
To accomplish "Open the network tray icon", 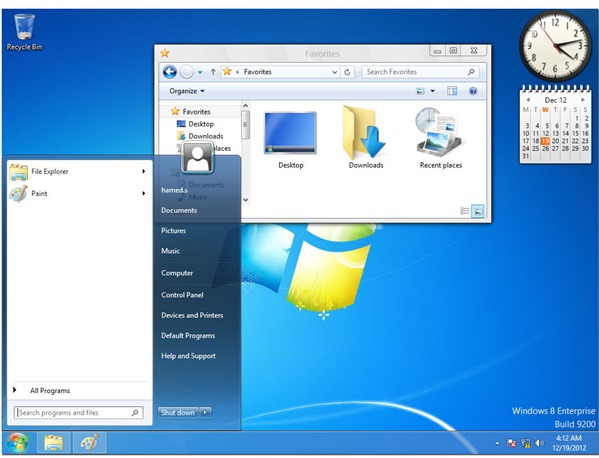I will (x=526, y=443).
